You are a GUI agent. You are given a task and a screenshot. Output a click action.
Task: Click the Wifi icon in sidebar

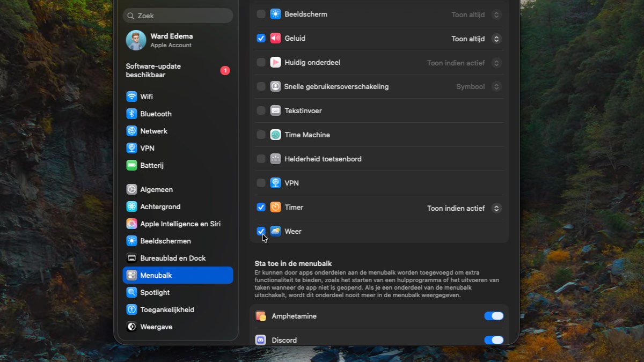coord(131,97)
